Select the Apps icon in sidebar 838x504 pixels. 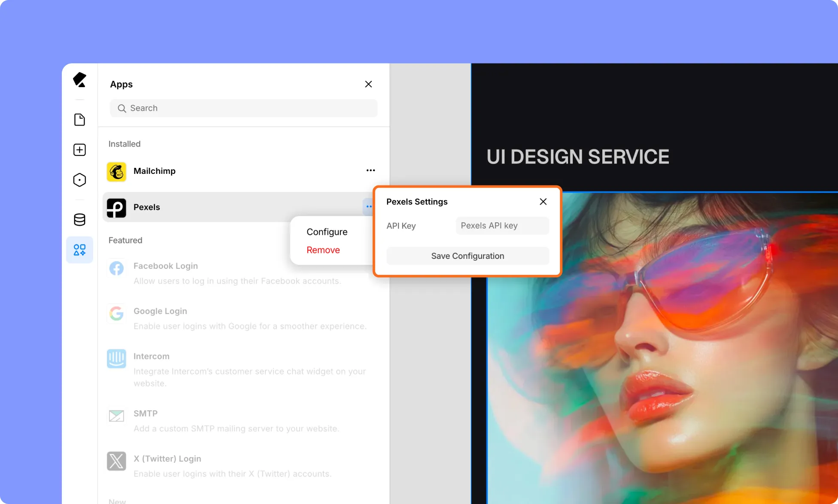pyautogui.click(x=80, y=250)
